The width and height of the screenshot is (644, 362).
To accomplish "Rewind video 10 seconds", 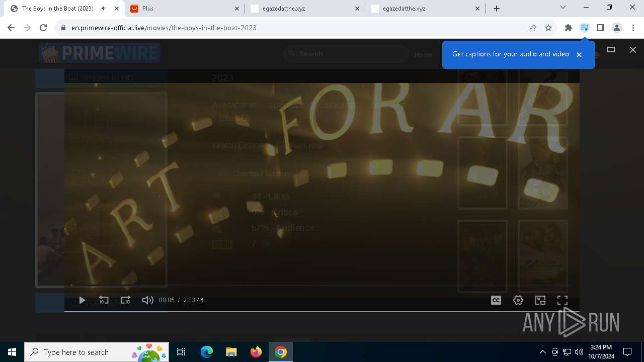I will (x=104, y=300).
